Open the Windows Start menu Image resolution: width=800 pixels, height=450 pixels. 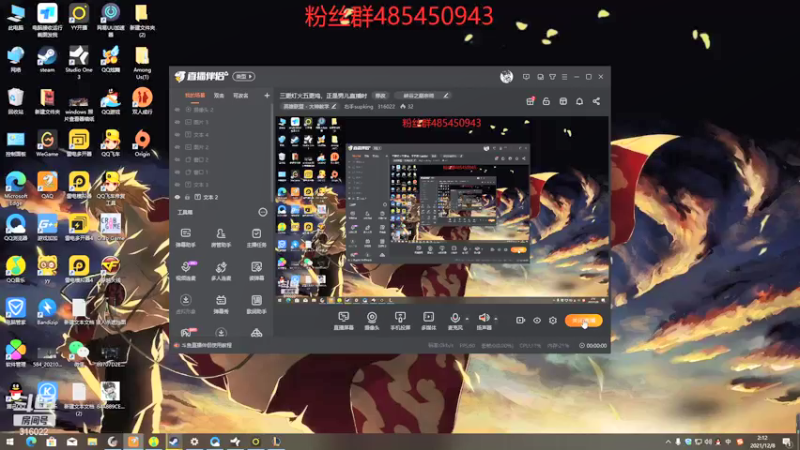pos(10,441)
